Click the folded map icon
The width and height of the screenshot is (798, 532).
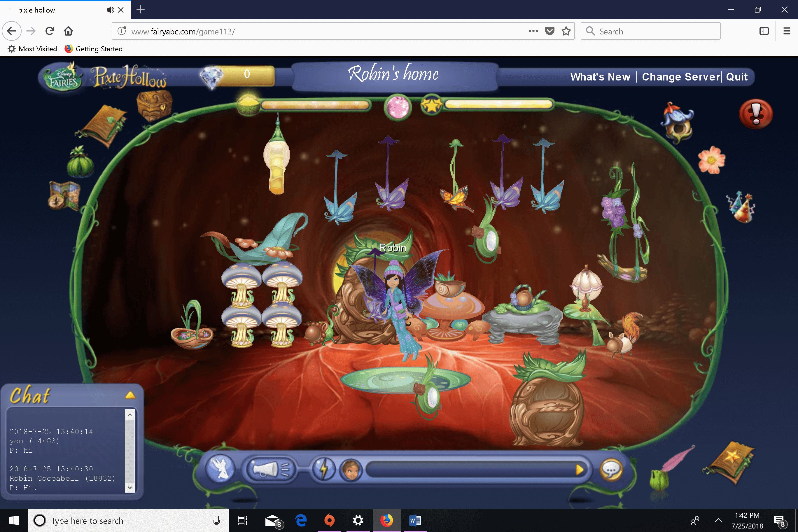pos(64,196)
